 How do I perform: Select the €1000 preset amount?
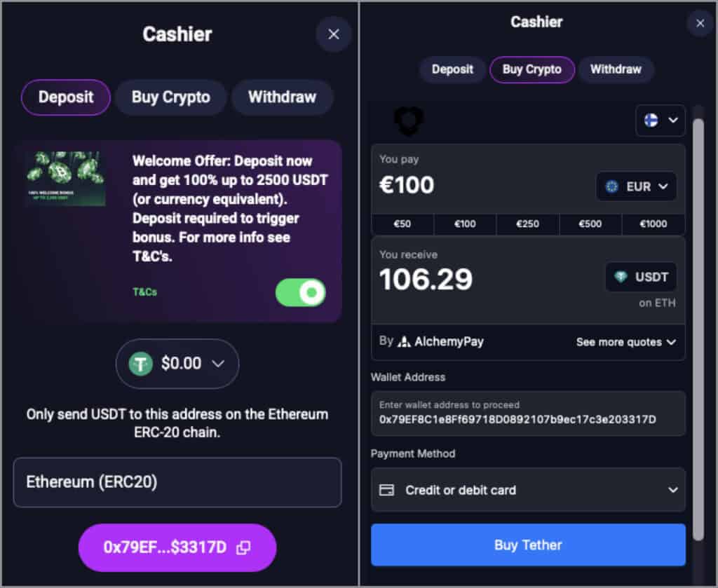pyautogui.click(x=653, y=224)
